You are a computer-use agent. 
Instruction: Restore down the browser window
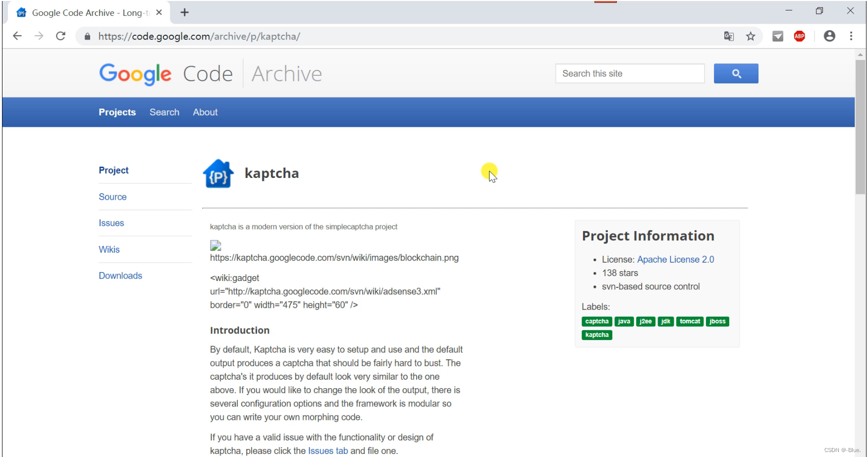(819, 10)
